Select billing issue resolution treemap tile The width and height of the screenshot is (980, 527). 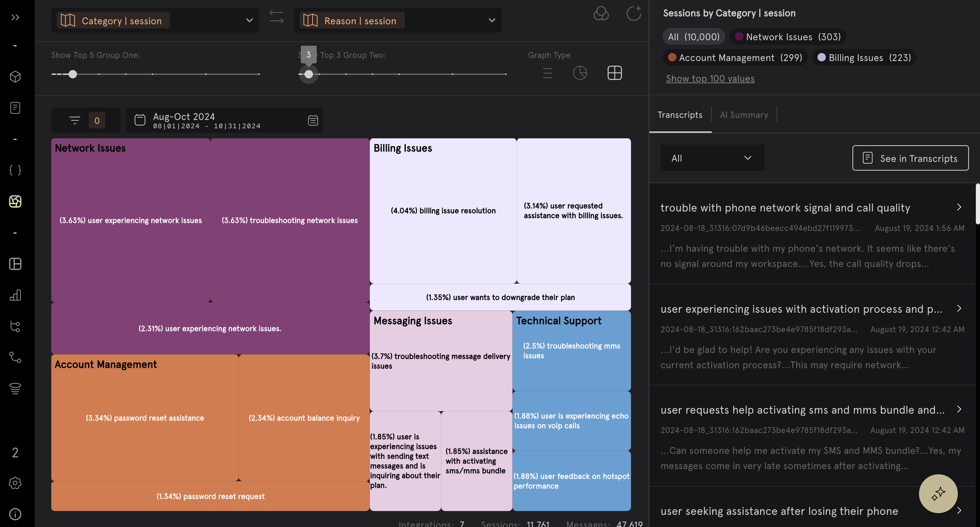pyautogui.click(x=443, y=211)
